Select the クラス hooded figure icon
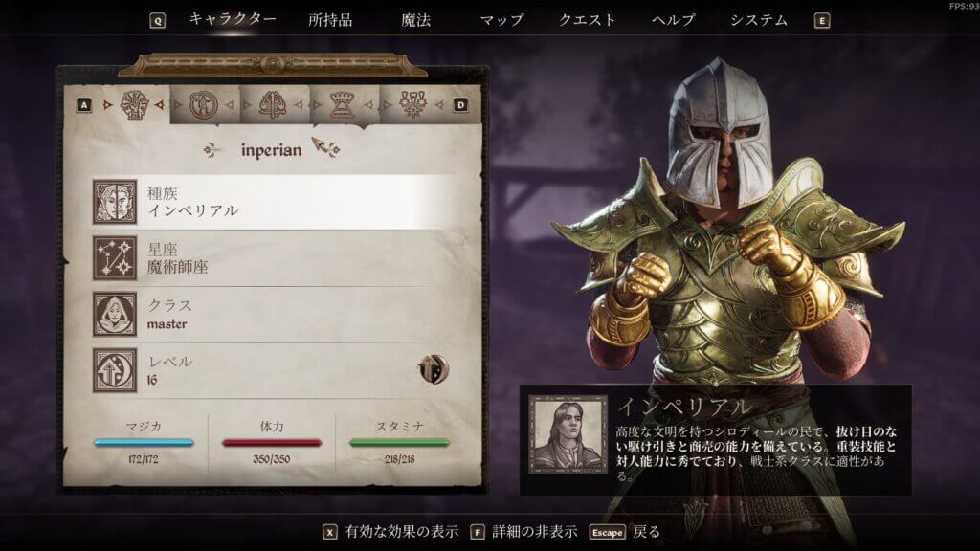 115,314
